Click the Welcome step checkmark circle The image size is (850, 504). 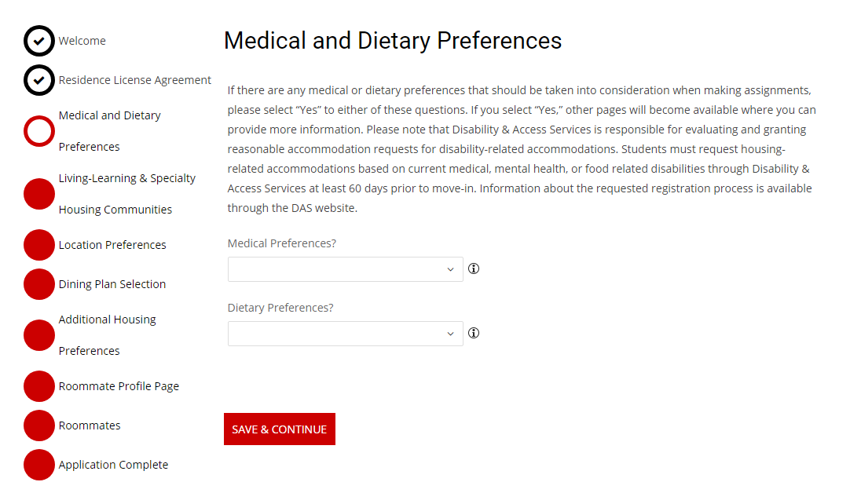39,41
